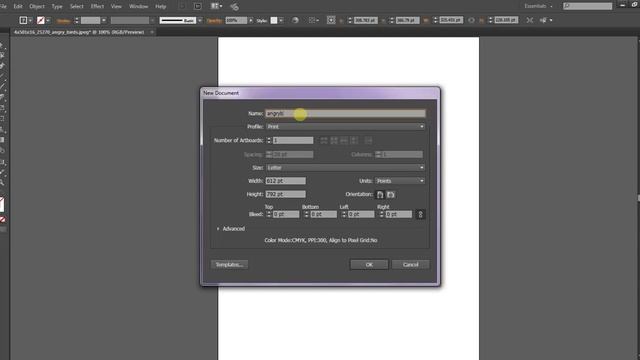640x360 pixels.
Task: Click the OK button
Action: (369, 265)
